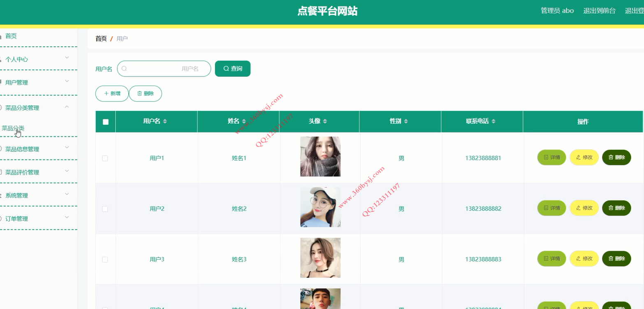Viewport: 644px width, 309px height.
Task: Open the avatar image of 用户3
Action: 320,258
